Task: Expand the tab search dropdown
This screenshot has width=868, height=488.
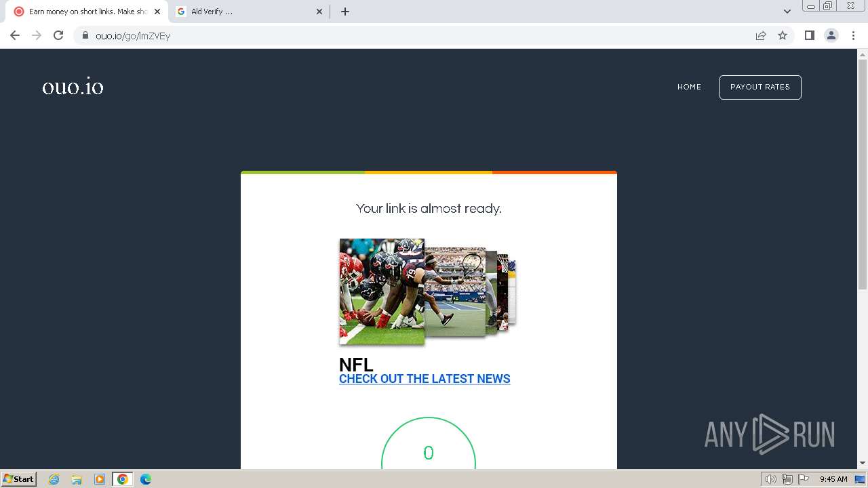Action: coord(787,12)
